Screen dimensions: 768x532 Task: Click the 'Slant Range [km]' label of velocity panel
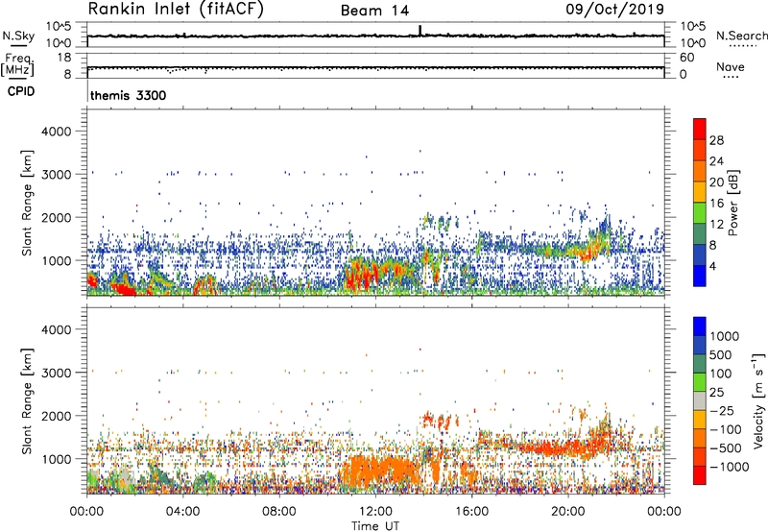point(27,401)
